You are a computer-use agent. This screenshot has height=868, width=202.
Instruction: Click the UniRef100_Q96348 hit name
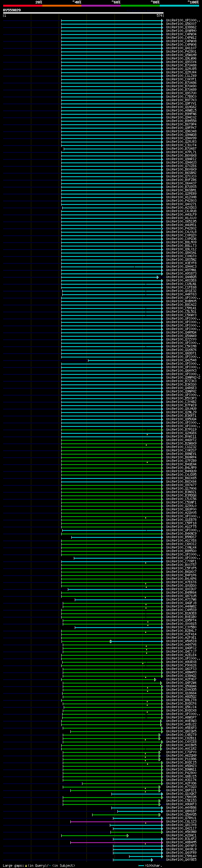tap(181, 131)
